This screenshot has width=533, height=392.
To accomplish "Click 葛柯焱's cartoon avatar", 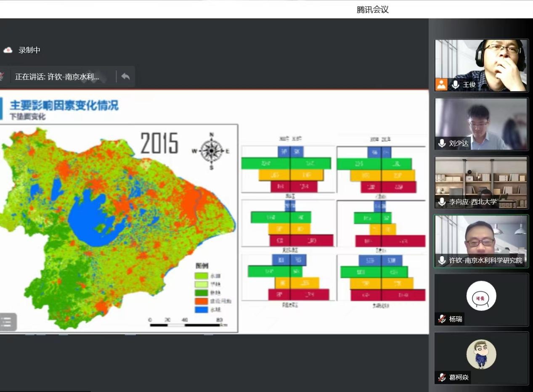I will coord(481,354).
